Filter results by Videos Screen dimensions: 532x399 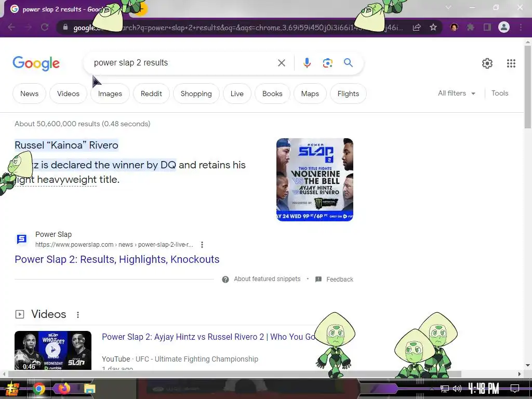click(x=68, y=94)
